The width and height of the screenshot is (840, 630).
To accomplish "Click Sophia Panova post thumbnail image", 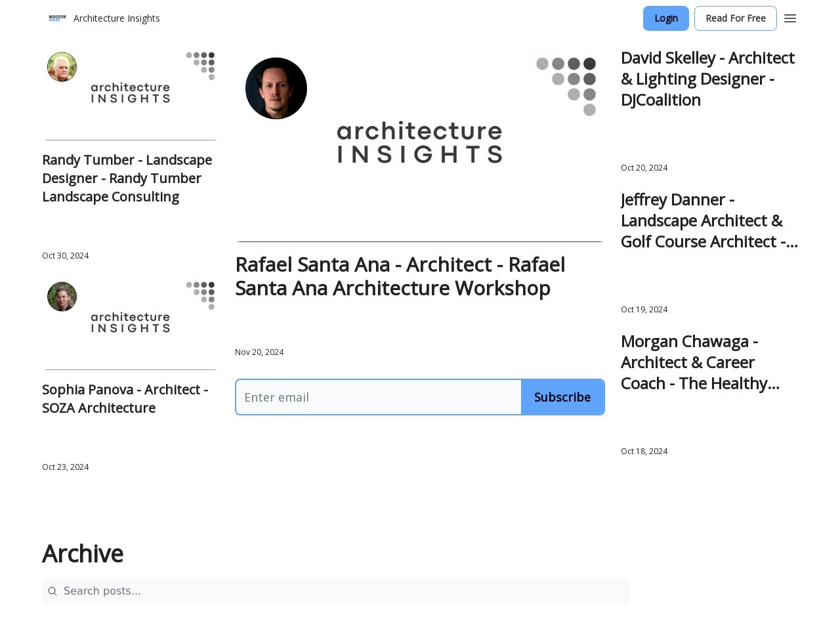I will click(131, 324).
